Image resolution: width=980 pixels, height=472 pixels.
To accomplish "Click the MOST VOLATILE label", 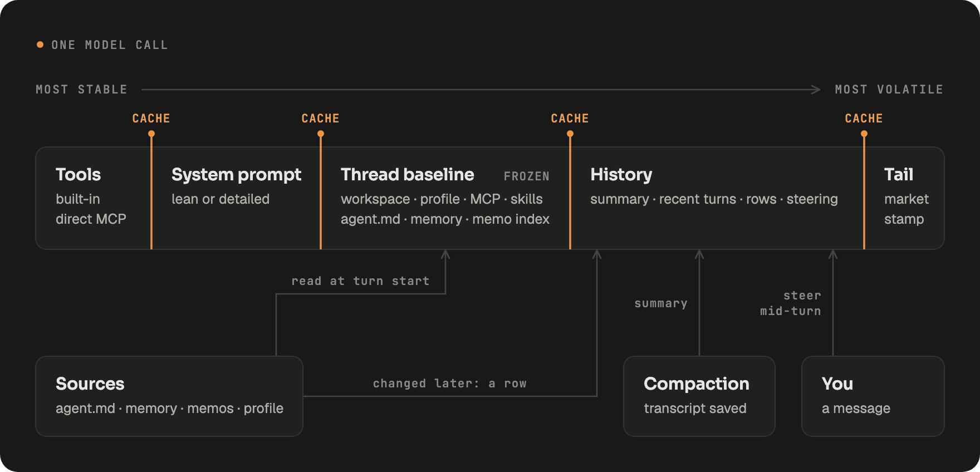I will point(889,90).
